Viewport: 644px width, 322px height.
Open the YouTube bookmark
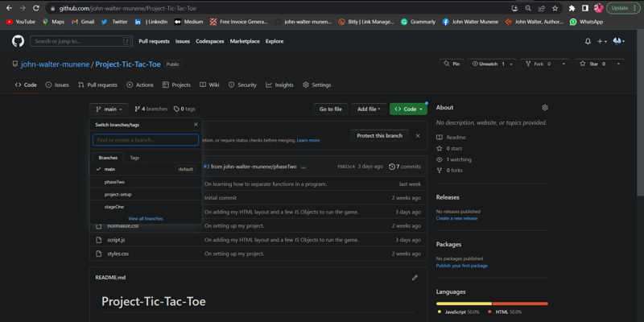[21, 22]
